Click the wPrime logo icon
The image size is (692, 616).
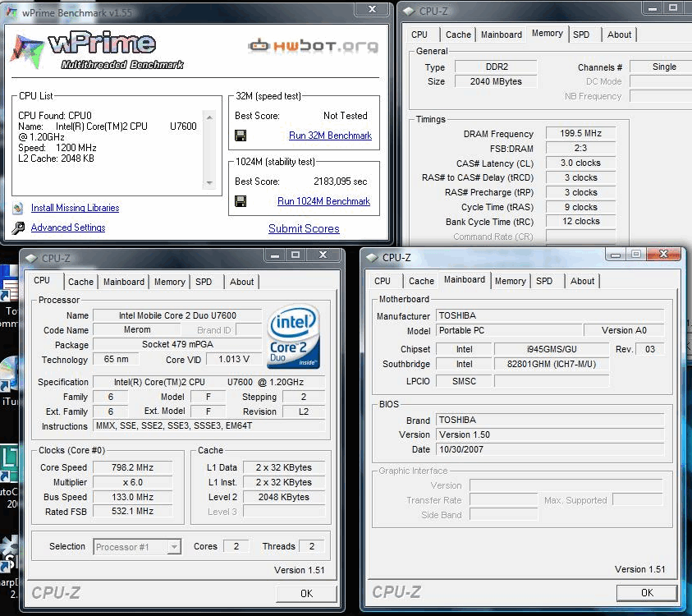tap(27, 51)
